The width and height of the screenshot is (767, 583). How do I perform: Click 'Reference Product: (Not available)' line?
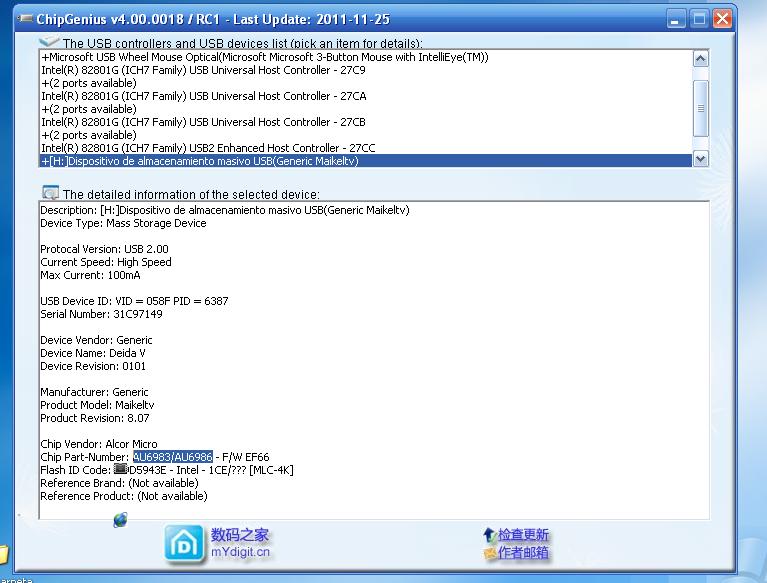tap(124, 496)
